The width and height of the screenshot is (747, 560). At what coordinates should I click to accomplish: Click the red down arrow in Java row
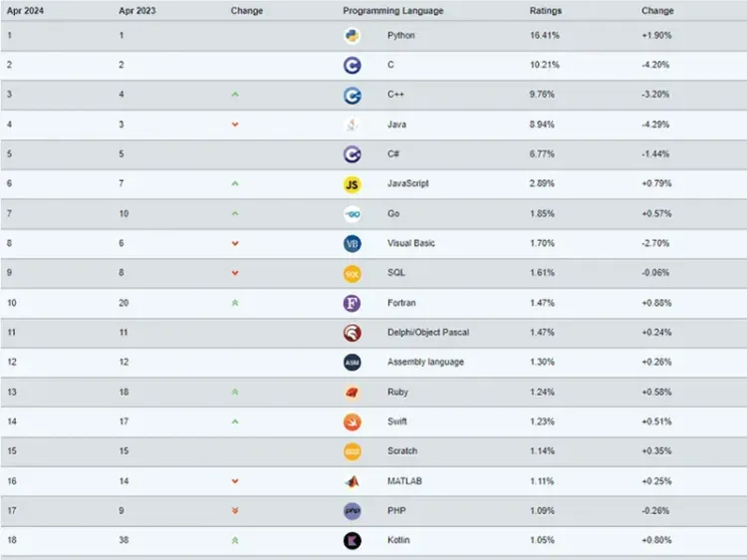(235, 125)
